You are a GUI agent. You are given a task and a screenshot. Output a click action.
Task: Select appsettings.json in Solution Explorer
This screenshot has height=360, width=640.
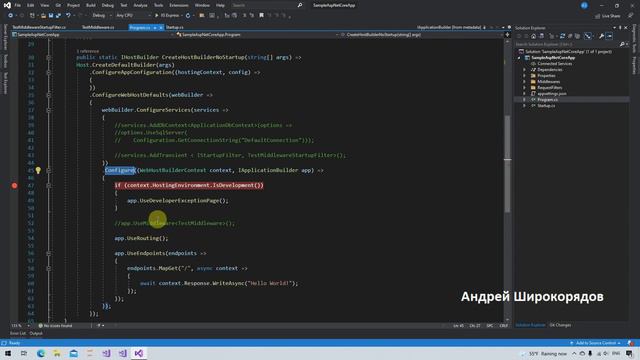click(551, 93)
